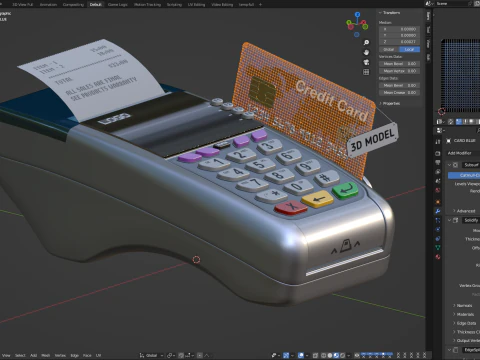This screenshot has width=480, height=360.
Task: Toggle the camera view icon
Action: [366, 62]
